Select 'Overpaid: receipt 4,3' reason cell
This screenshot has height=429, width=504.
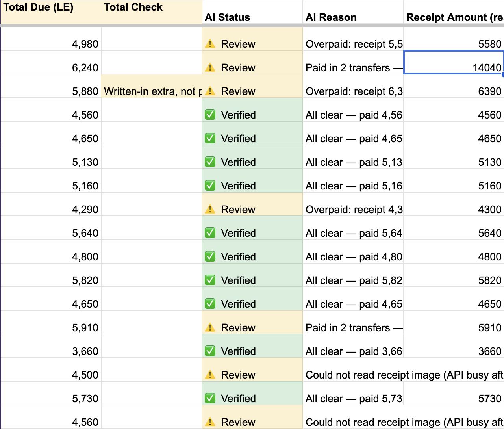[353, 204]
